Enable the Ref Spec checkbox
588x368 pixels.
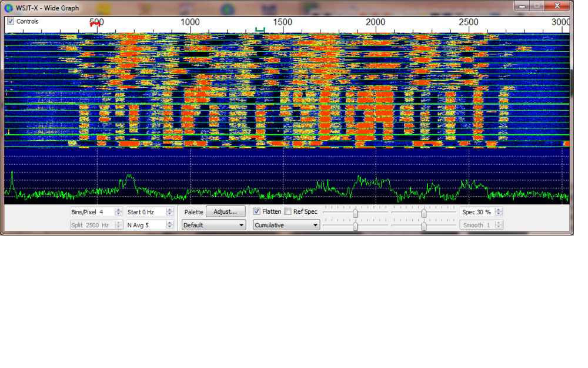(x=288, y=211)
